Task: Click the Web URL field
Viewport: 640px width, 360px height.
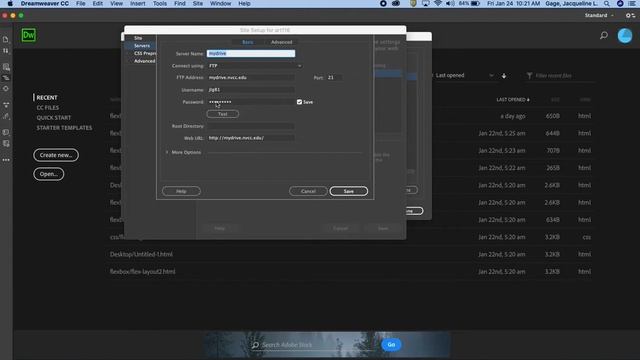Action: 251,138
